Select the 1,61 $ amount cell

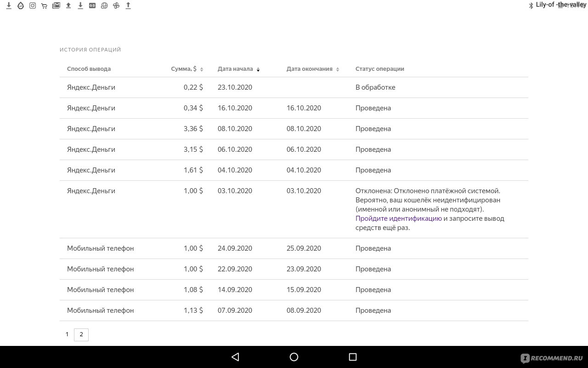click(193, 170)
